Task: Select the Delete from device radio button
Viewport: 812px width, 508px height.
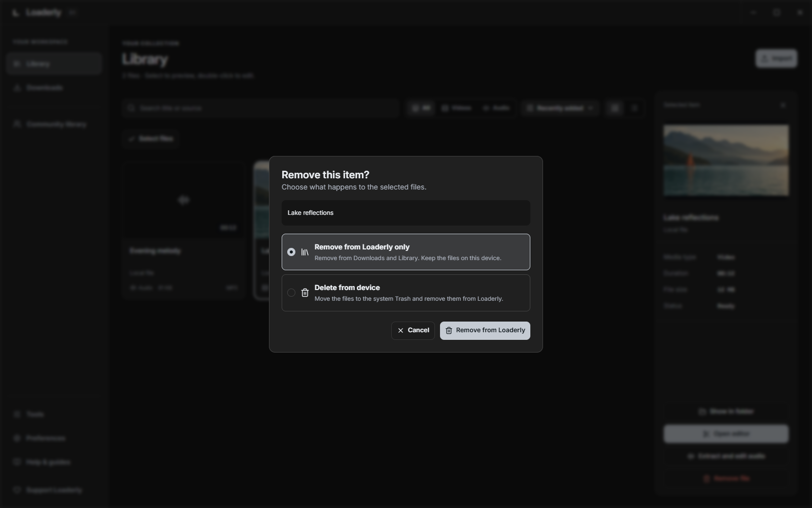Action: pyautogui.click(x=291, y=293)
